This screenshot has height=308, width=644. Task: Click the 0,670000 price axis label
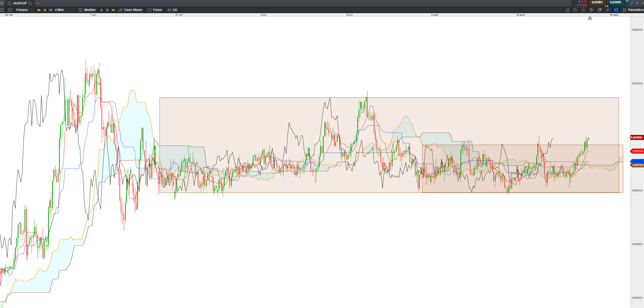[x=637, y=84]
